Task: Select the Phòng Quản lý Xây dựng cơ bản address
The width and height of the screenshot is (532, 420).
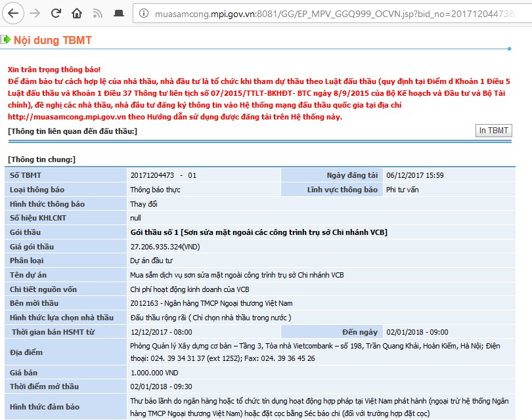Action: tap(315, 352)
